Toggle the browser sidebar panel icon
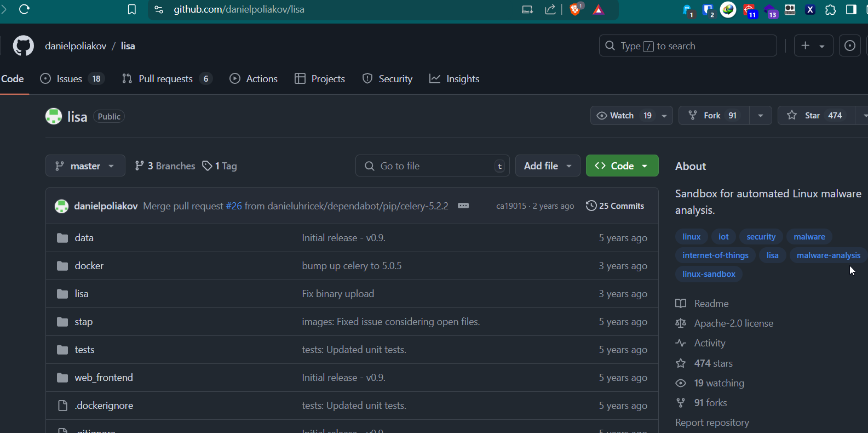 tap(851, 9)
